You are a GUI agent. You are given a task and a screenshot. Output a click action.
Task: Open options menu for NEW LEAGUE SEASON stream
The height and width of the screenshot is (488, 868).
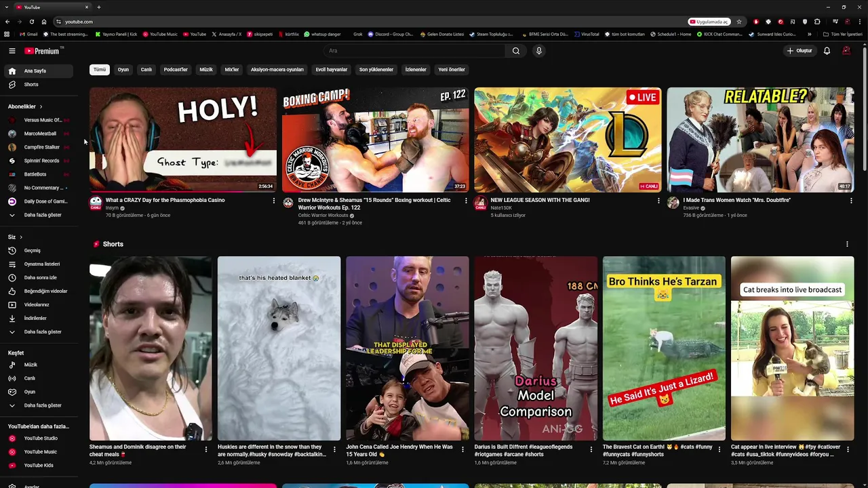pyautogui.click(x=658, y=201)
